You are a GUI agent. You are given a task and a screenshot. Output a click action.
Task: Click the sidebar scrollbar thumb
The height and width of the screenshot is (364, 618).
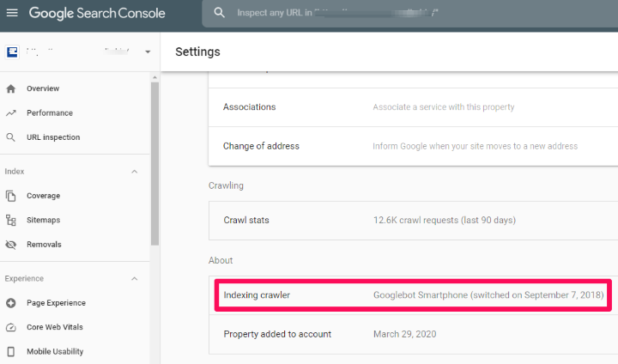tap(154, 164)
